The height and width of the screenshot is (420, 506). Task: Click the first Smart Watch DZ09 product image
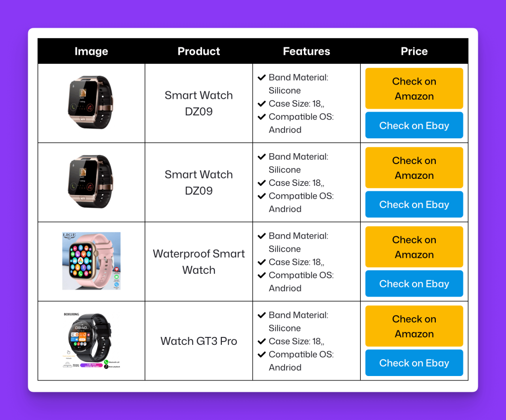pyautogui.click(x=91, y=103)
